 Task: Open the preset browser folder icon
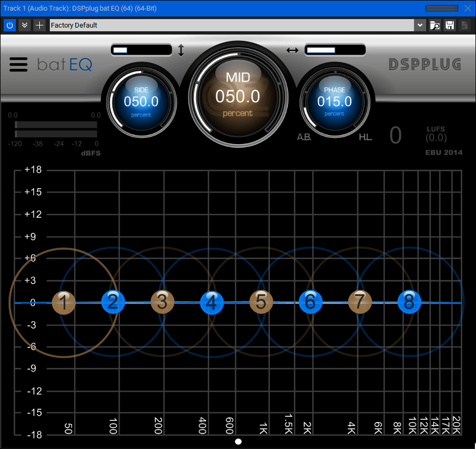point(435,25)
